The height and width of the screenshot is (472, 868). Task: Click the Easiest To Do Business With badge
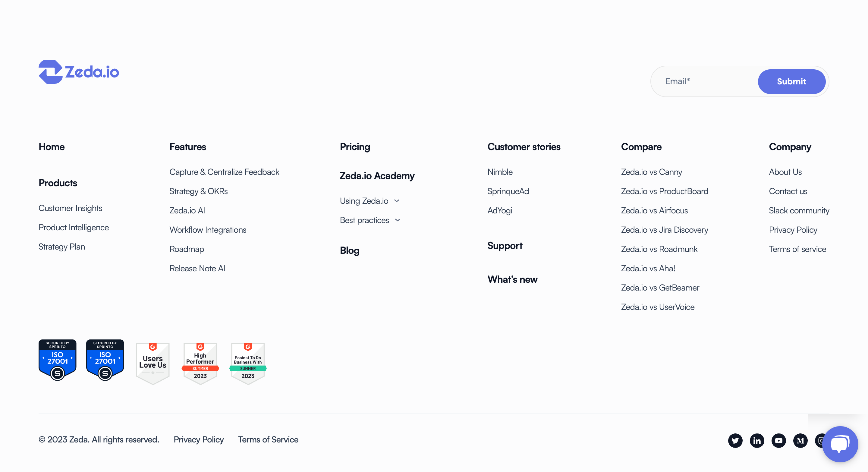248,363
